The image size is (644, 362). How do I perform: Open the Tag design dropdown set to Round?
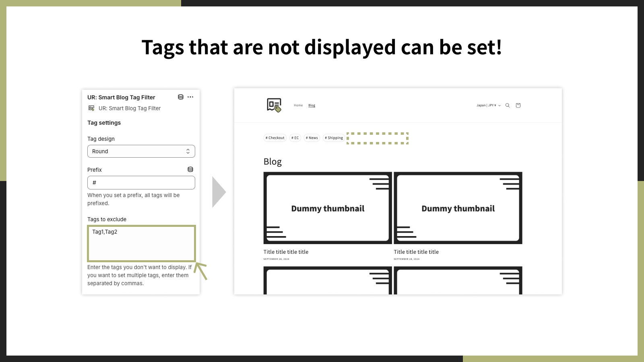[x=141, y=151]
